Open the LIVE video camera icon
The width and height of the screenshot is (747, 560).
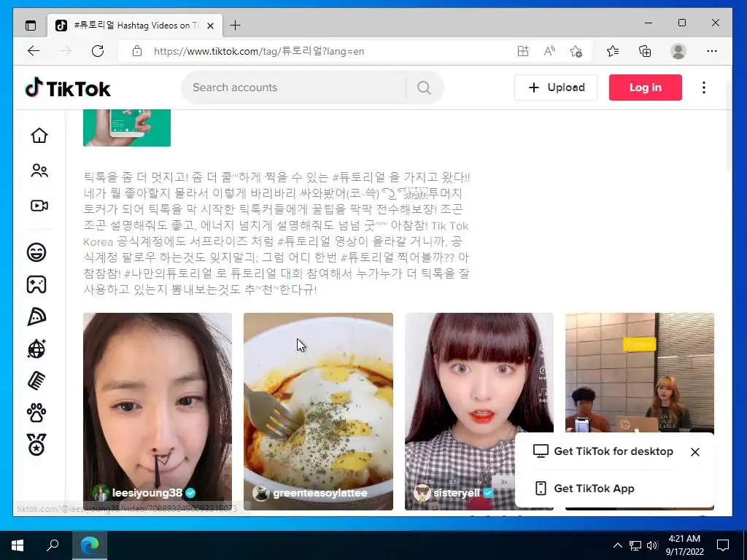pos(39,206)
